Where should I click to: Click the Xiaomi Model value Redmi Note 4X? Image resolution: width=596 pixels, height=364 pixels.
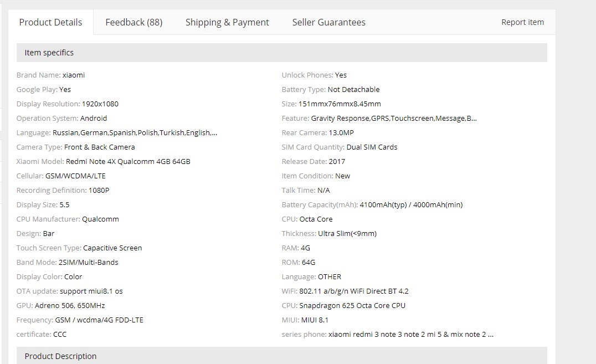128,161
